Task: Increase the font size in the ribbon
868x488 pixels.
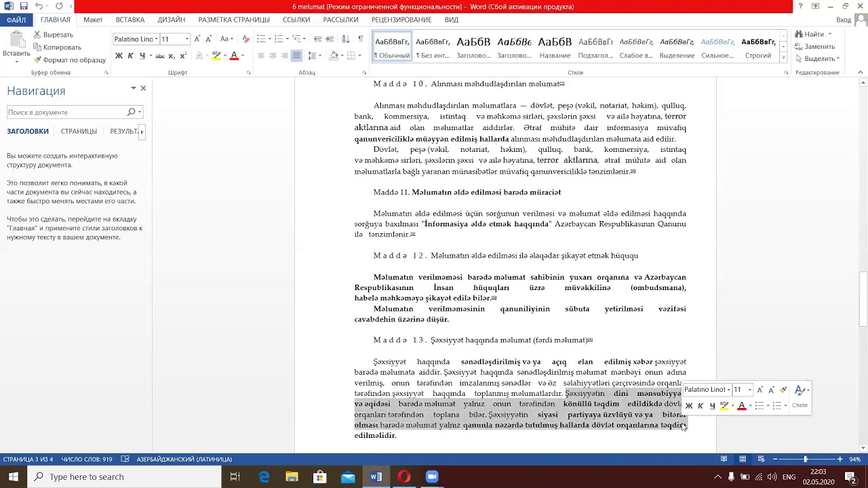Action: (x=197, y=39)
